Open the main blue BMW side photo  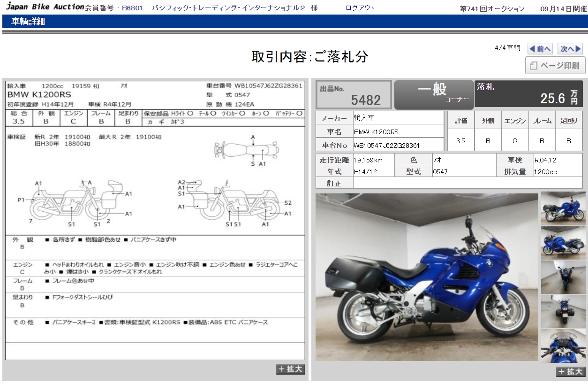[427, 277]
